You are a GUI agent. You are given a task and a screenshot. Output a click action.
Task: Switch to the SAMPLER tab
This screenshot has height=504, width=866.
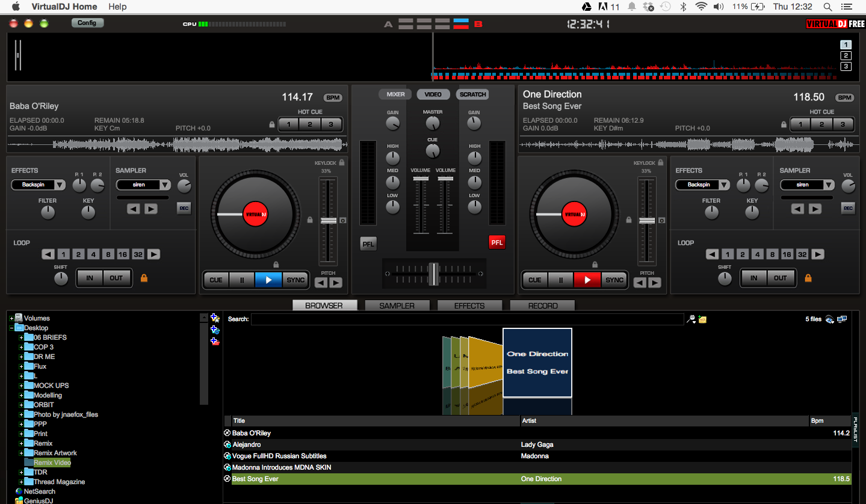397,305
